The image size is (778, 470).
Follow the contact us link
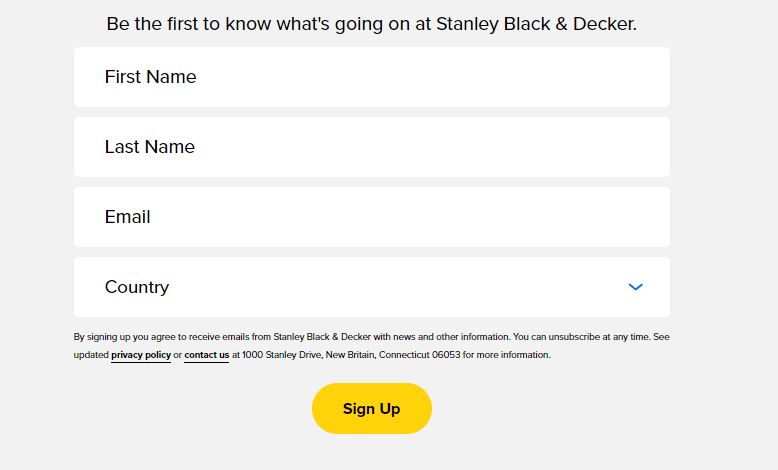[206, 355]
